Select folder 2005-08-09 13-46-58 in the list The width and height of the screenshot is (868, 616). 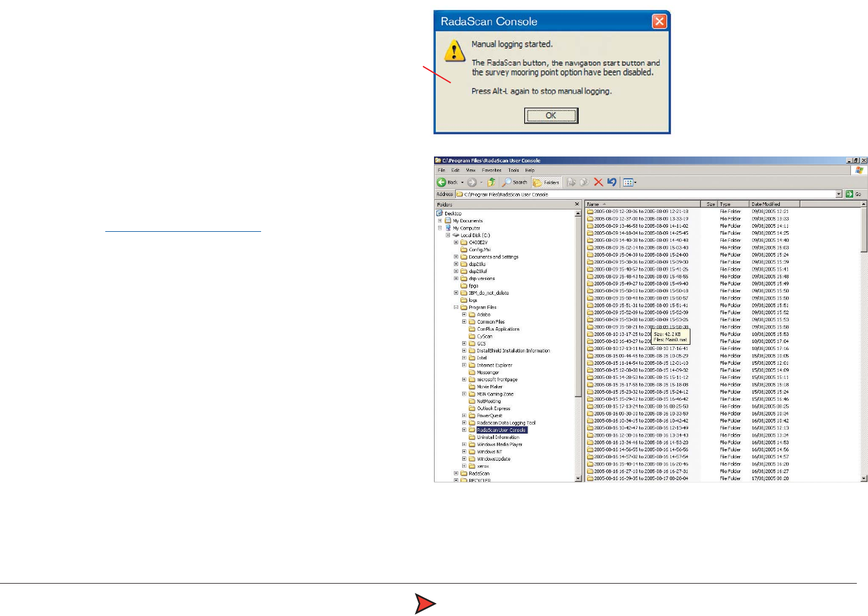pyautogui.click(x=641, y=226)
